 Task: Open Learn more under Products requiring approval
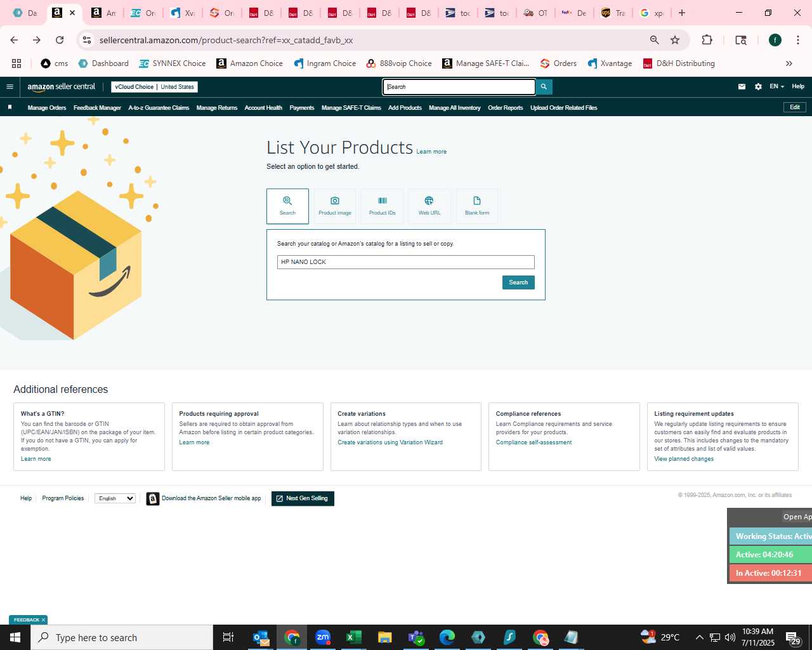[x=194, y=442]
